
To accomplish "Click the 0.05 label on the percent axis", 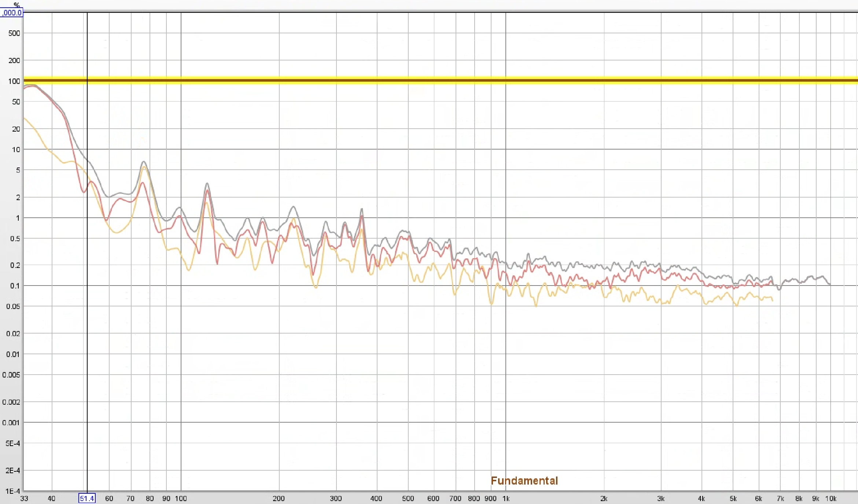I will pyautogui.click(x=13, y=306).
